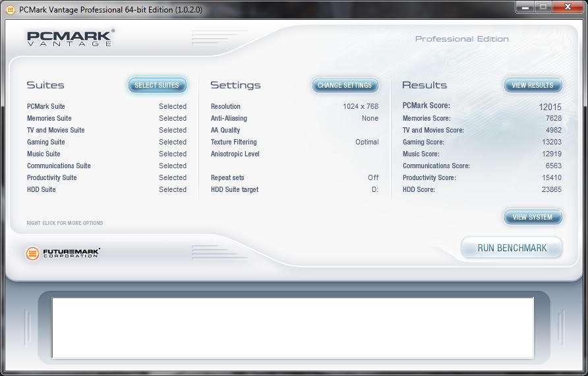Click the Repeat sets value Off
588x376 pixels.
point(373,178)
